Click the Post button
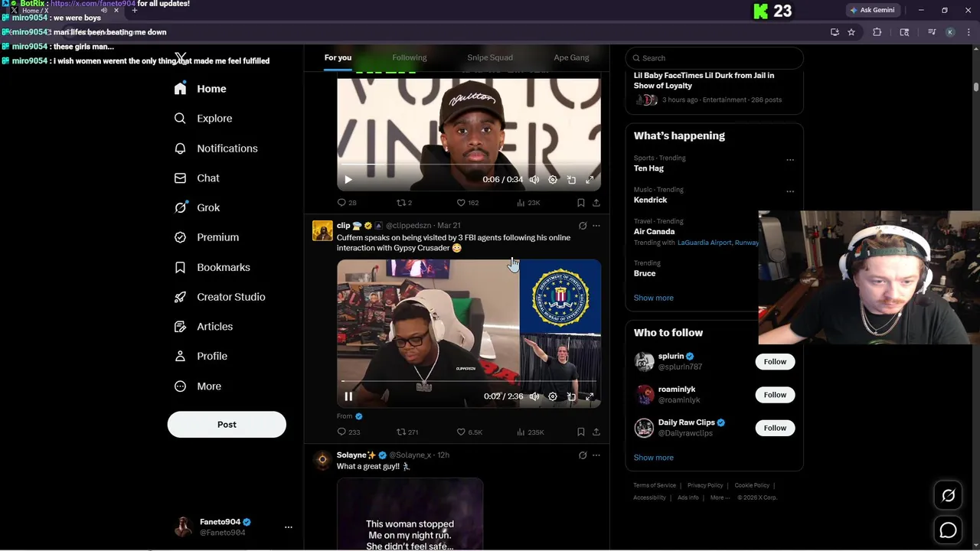 (x=227, y=425)
